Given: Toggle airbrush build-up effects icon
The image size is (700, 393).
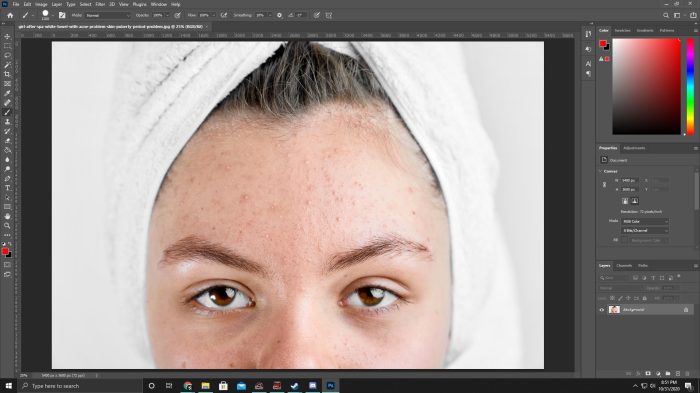Looking at the screenshot, I should [224, 15].
